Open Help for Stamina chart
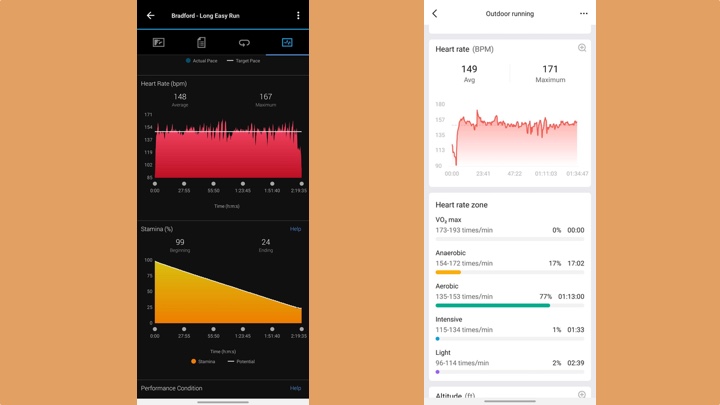 tap(295, 229)
